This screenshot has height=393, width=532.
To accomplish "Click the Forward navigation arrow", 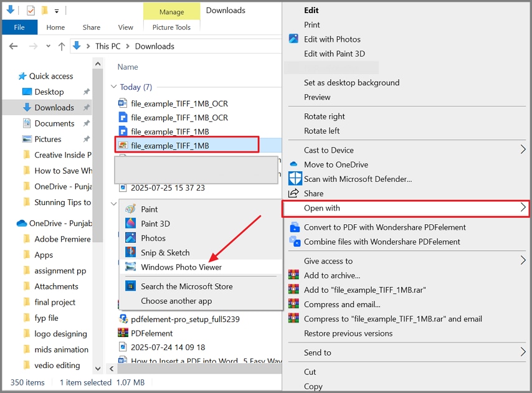I will (x=33, y=46).
